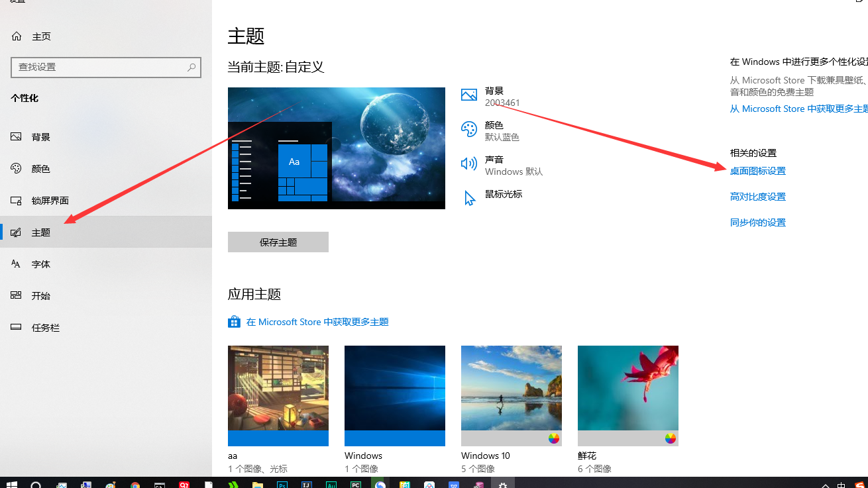The height and width of the screenshot is (488, 868).
Task: Click the Settings gear taskbar icon
Action: pyautogui.click(x=503, y=485)
